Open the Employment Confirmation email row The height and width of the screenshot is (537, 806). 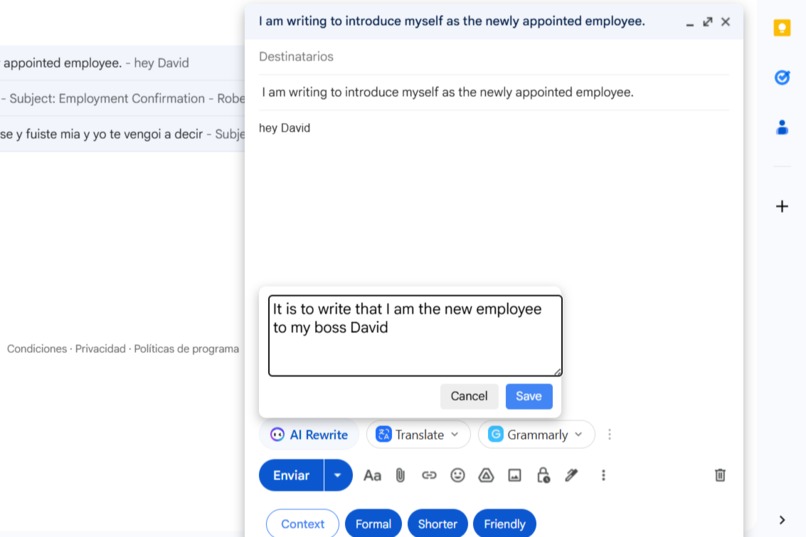pyautogui.click(x=122, y=98)
